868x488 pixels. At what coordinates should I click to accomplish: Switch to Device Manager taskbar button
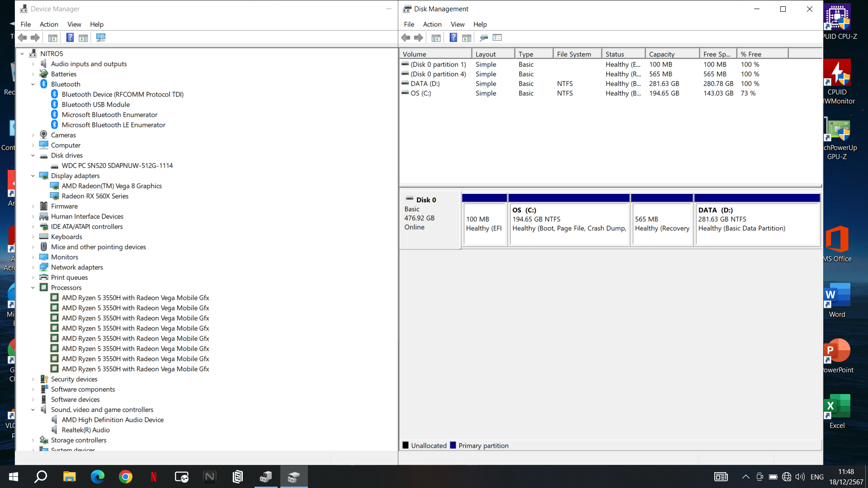tap(266, 477)
